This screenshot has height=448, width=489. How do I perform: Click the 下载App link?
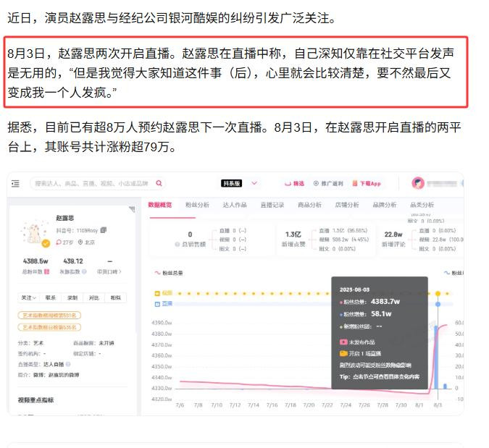coord(367,184)
